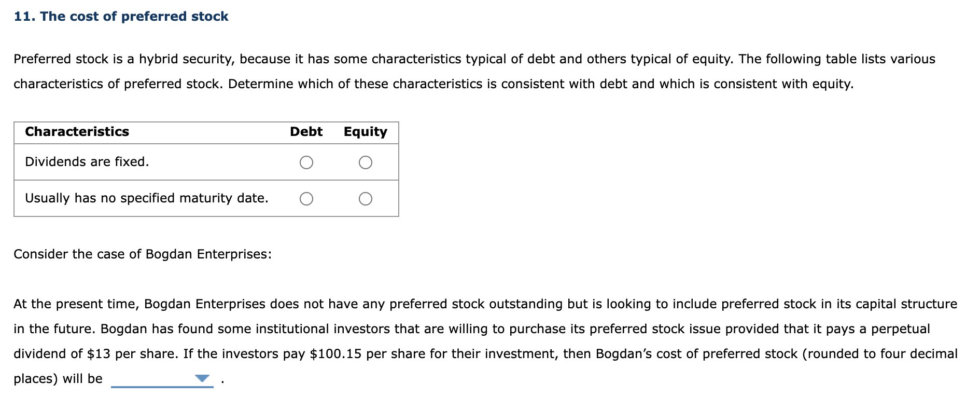This screenshot has width=980, height=410.
Task: Click the 'Characteristics' table header
Action: (77, 132)
